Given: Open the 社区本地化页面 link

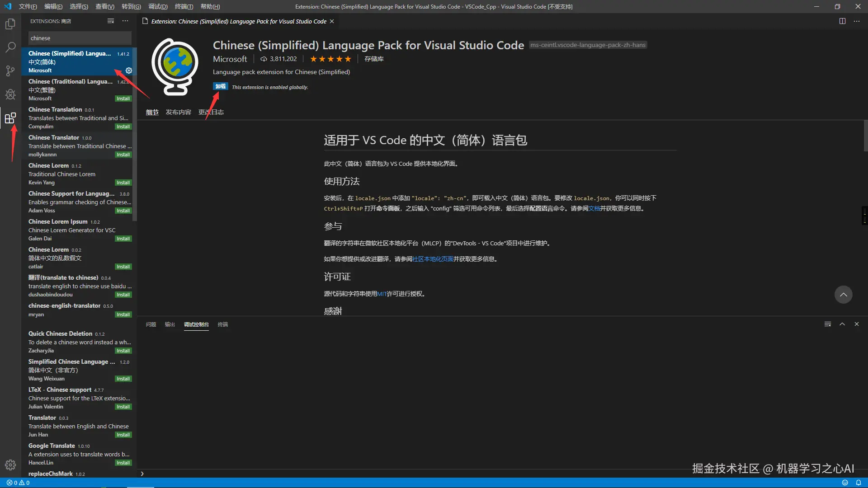Looking at the screenshot, I should [433, 259].
